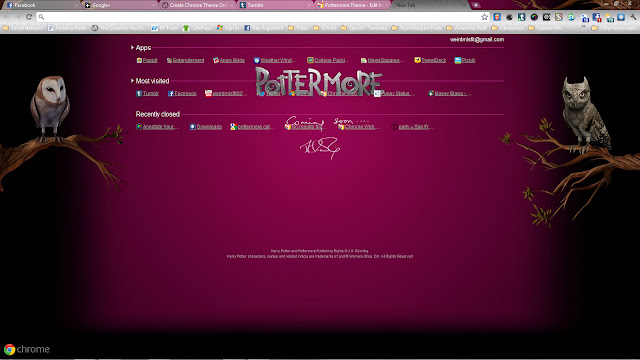This screenshot has width=640, height=360.
Task: Reopen recently closed Chrome Web Store
Action: coord(358,127)
